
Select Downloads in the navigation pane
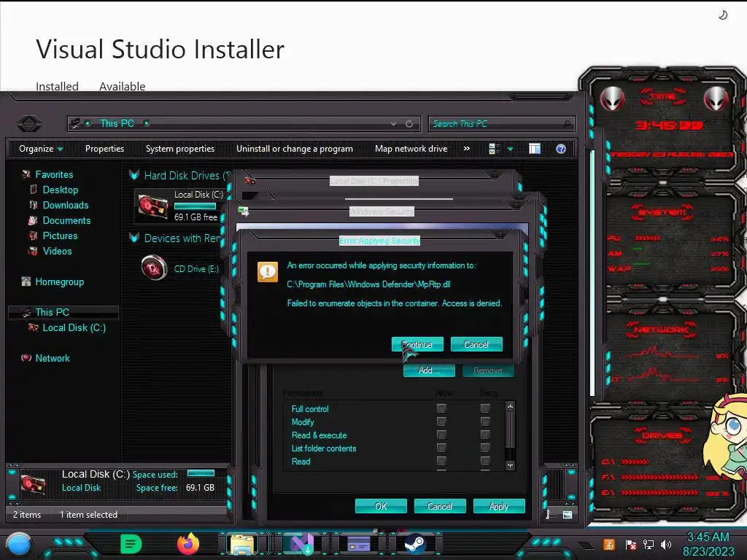click(x=66, y=205)
